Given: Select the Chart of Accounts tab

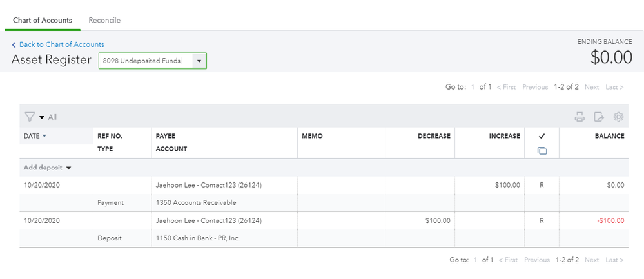Looking at the screenshot, I should click(43, 20).
